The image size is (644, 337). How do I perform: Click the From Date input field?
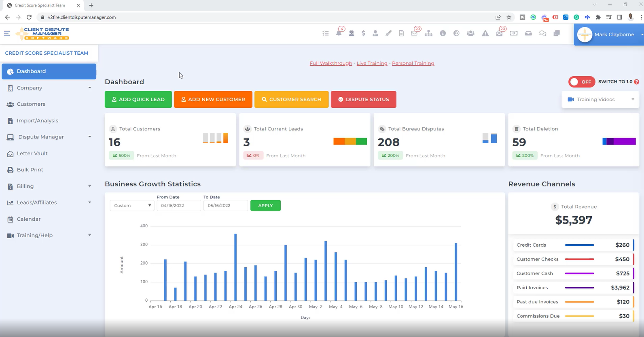pyautogui.click(x=178, y=205)
